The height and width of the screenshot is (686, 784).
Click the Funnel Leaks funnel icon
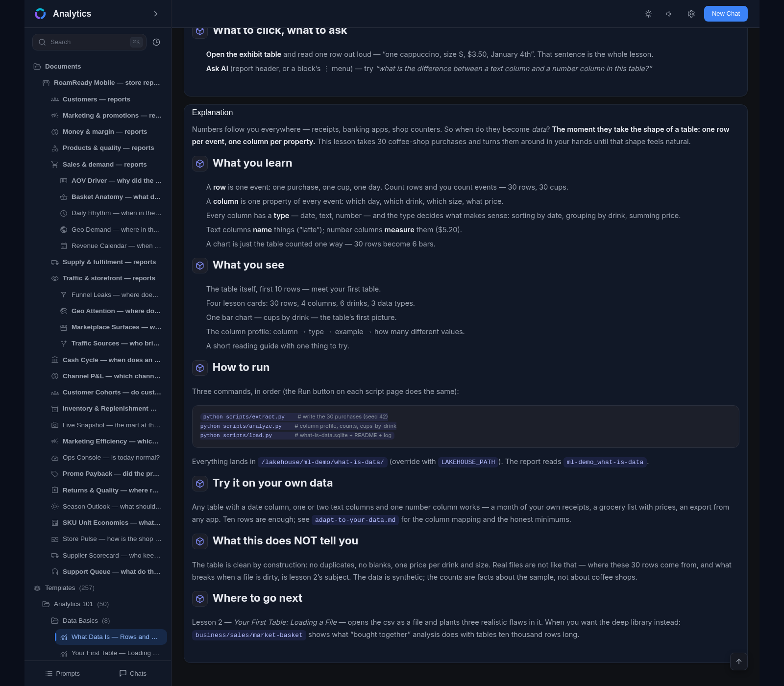64,295
